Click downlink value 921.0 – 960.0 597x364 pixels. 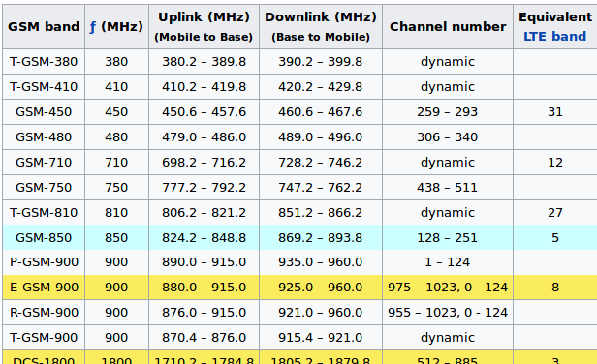(x=321, y=313)
